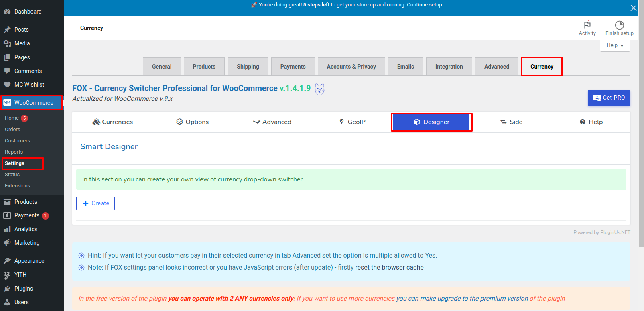The image size is (644, 311).
Task: Click the Designer tab cube icon
Action: click(417, 122)
